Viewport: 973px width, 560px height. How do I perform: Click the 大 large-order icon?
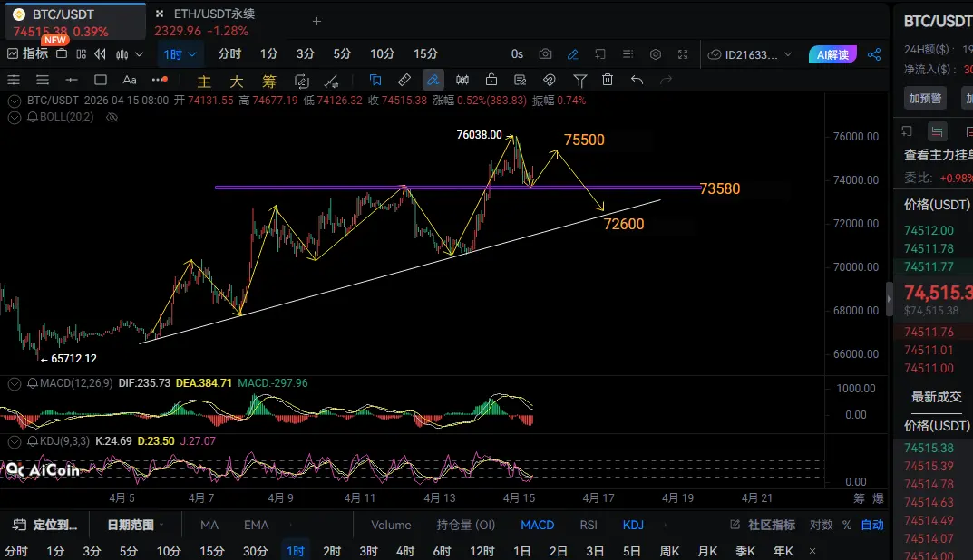(237, 81)
